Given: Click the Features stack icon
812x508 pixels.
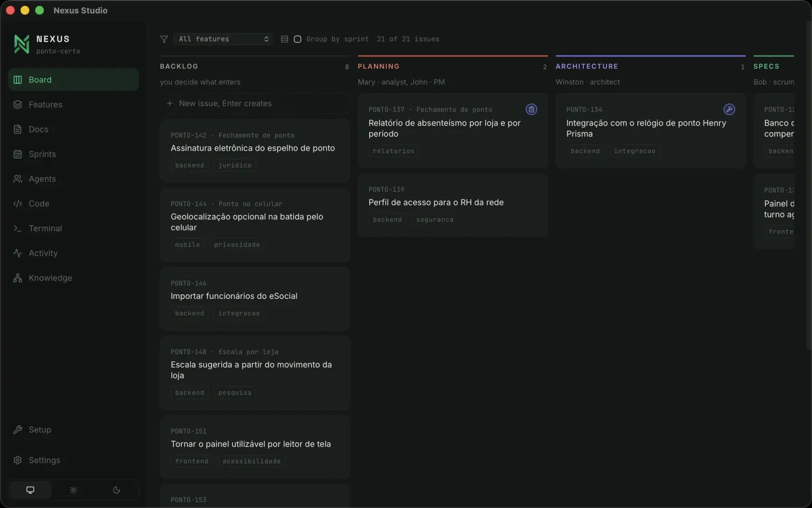Looking at the screenshot, I should coord(18,105).
